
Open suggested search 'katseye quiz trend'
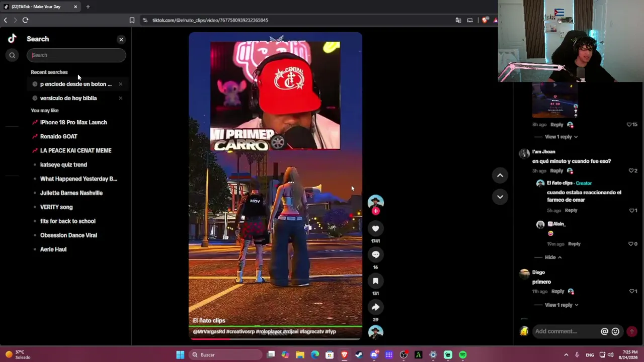coord(63,164)
